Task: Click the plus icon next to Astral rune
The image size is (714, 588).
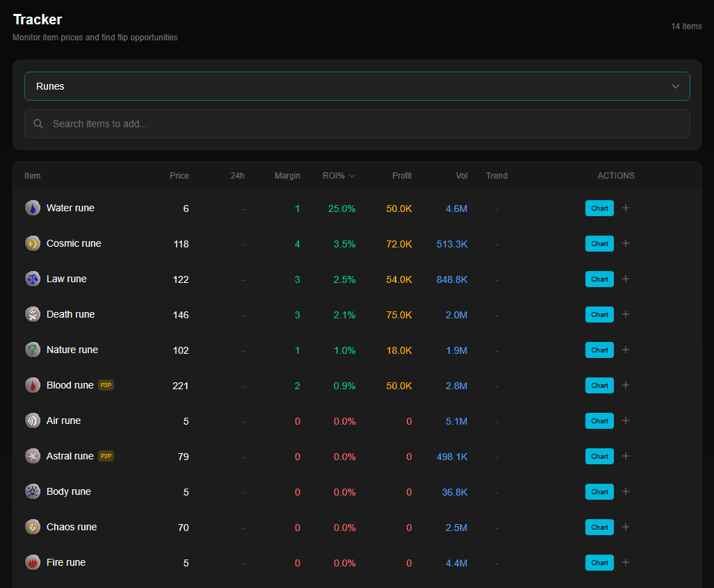Action: [625, 456]
